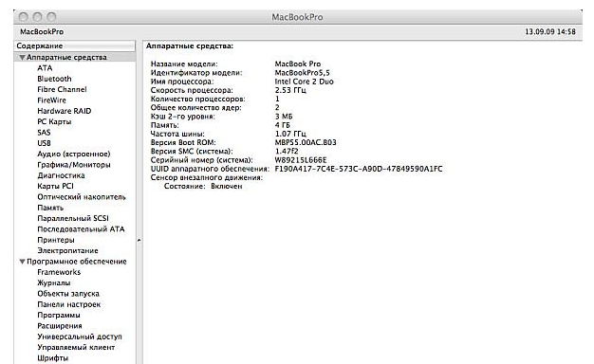The image size is (594, 364).
Task: Click the serial number value W89215L666E
Action: (301, 160)
